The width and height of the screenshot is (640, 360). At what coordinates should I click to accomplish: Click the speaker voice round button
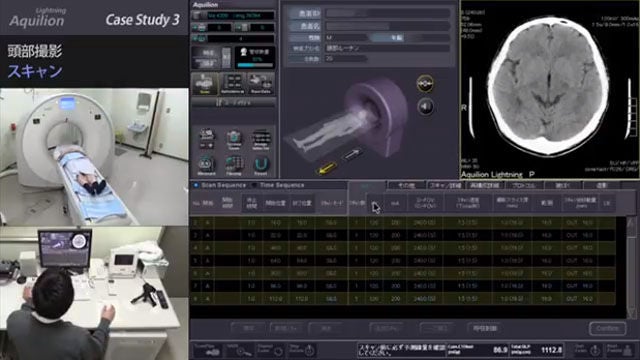(x=425, y=107)
